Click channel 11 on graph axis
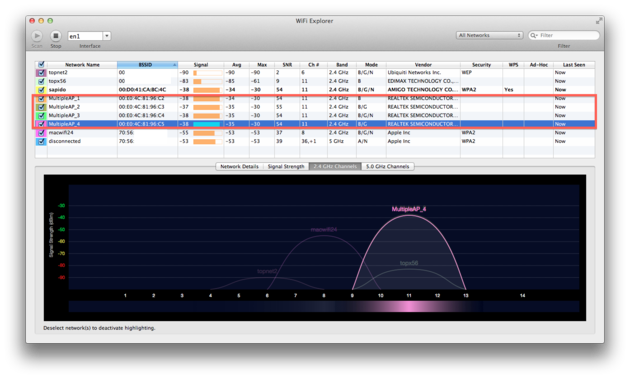Viewport: 630px width, 379px height. (x=409, y=295)
